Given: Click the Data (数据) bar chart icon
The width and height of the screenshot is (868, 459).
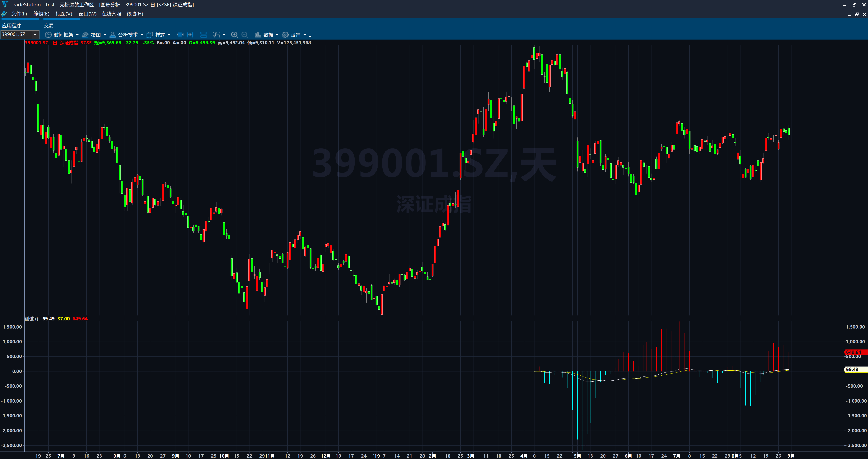Looking at the screenshot, I should [x=258, y=35].
